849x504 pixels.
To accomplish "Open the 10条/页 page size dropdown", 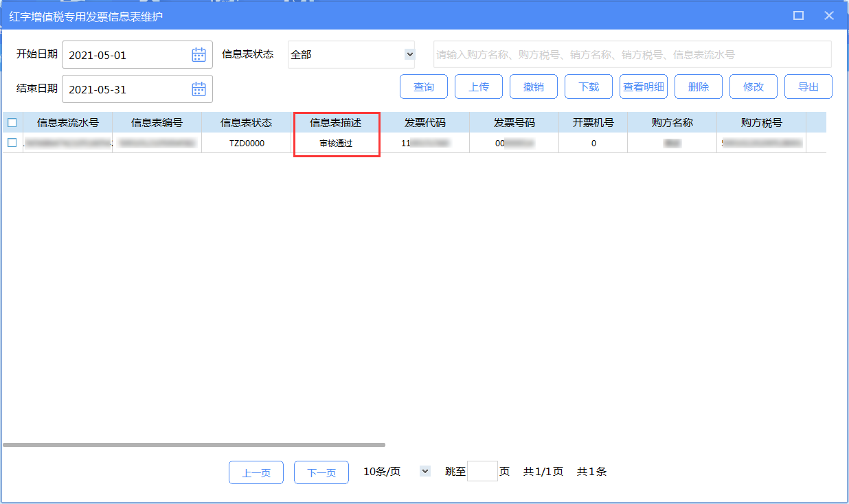I will pos(424,472).
